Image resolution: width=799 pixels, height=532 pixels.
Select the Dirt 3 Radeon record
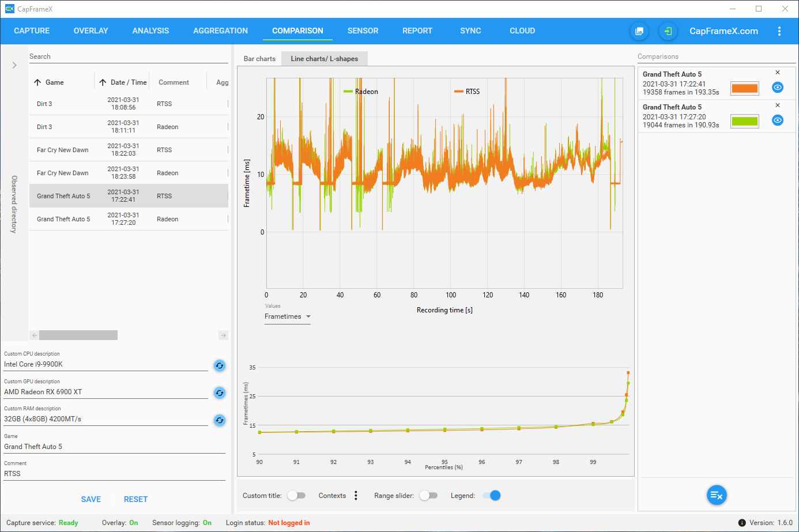(129, 127)
